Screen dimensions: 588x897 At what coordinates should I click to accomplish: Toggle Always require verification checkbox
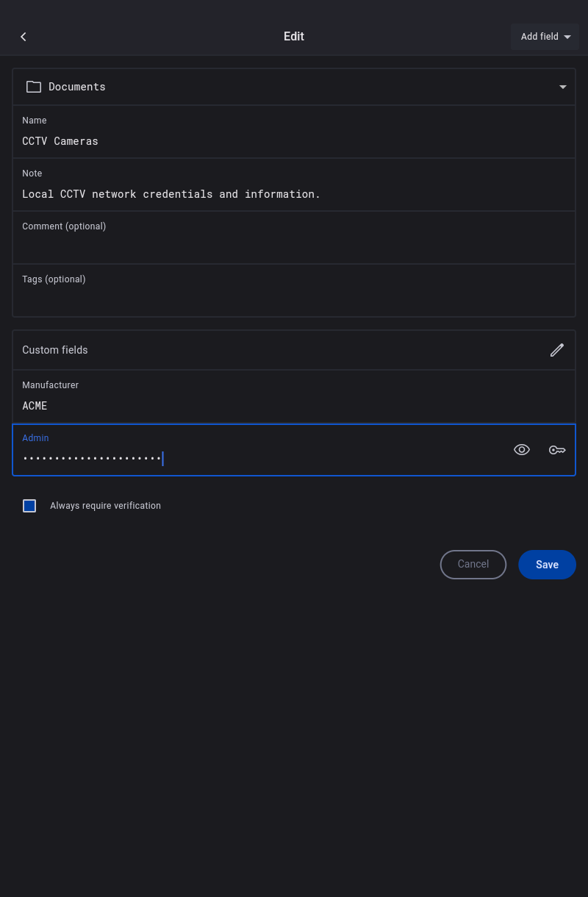pos(29,506)
